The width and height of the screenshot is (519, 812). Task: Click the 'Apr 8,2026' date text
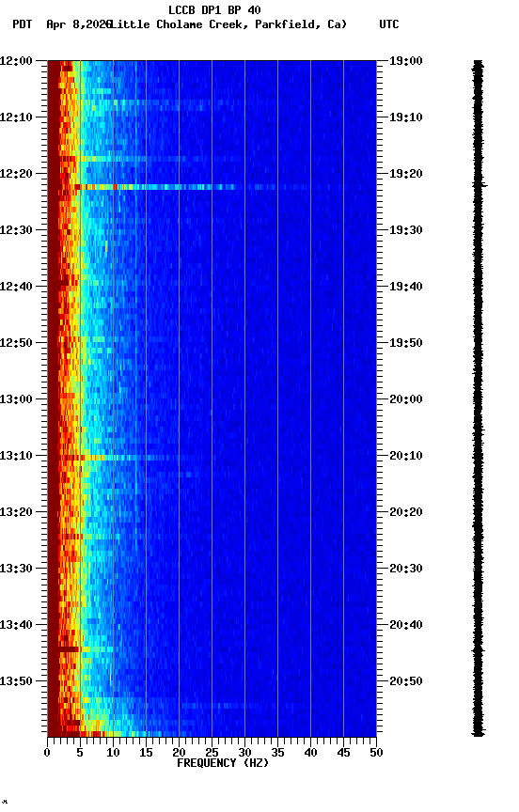79,24
